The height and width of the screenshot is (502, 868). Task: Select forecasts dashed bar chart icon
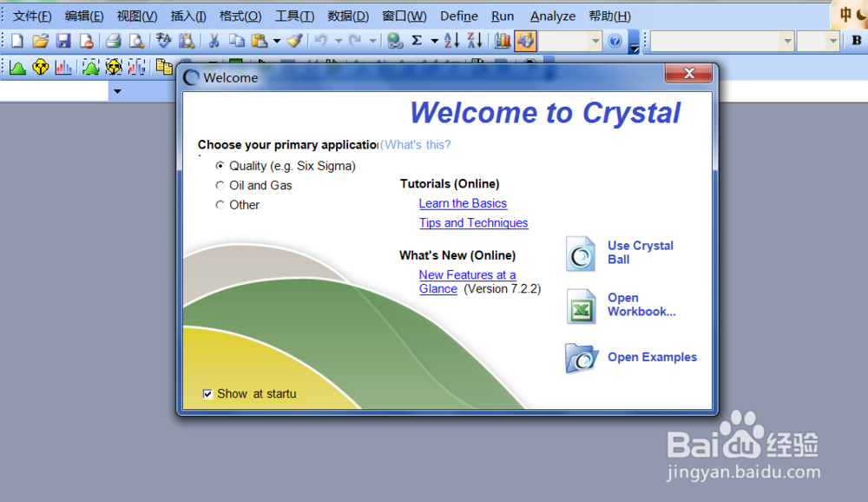click(136, 68)
